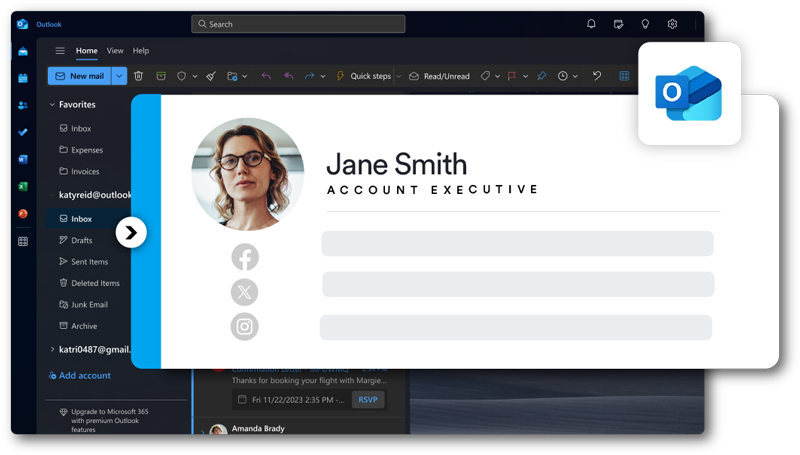Click the Flag icon in toolbar
The height and width of the screenshot is (455, 800).
pyautogui.click(x=512, y=76)
